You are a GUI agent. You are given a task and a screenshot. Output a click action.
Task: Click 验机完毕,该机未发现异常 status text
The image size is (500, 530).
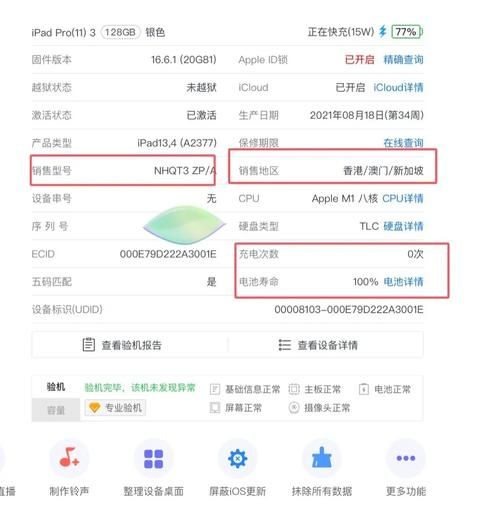140,388
